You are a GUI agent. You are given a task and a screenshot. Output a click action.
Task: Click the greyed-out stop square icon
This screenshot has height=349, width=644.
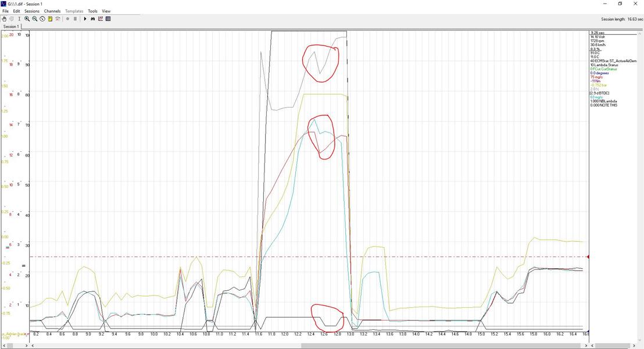tap(75, 19)
